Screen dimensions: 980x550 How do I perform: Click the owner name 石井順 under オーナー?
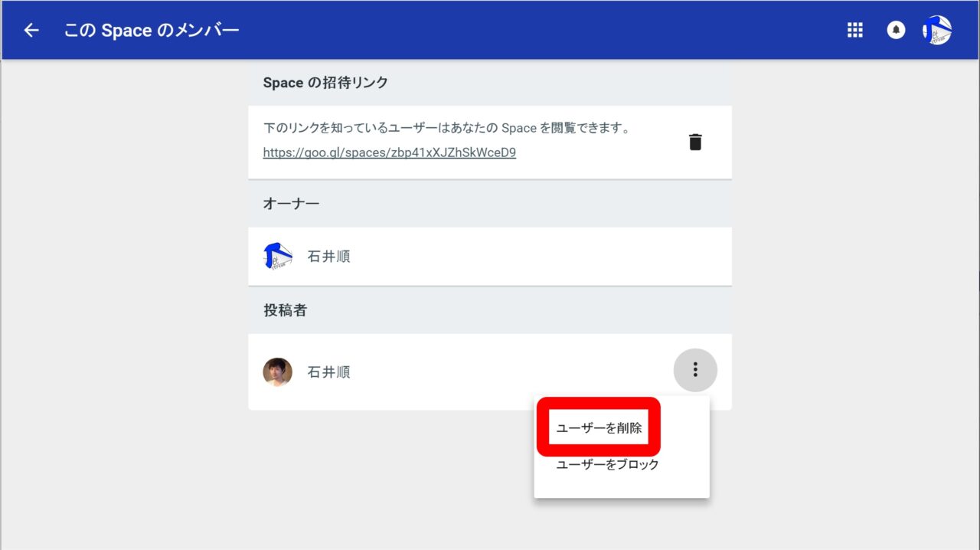pyautogui.click(x=328, y=257)
